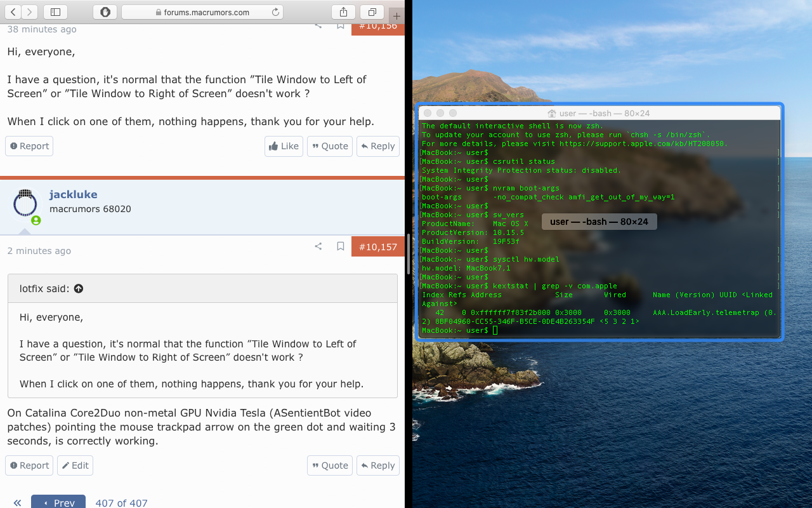The height and width of the screenshot is (508, 812).
Task: Click 'hw.model: MacBook7,1' Terminal line
Action: [466, 268]
